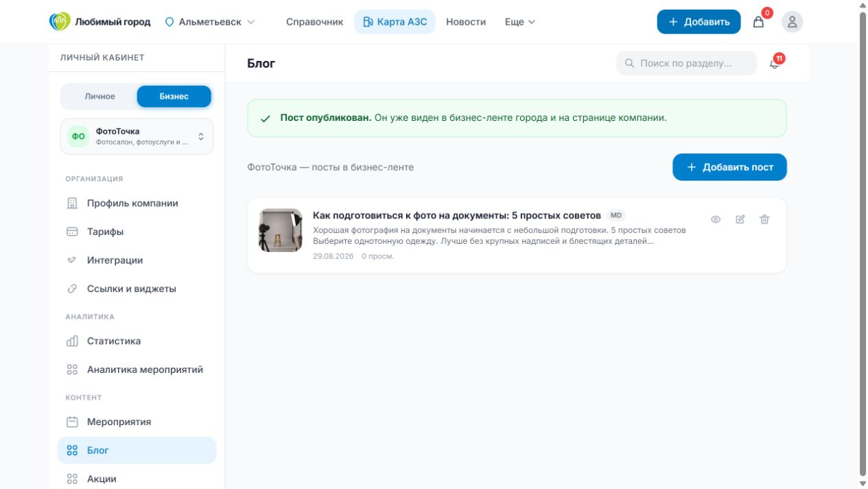Click the chain icon next to Ссылки и виджеты
The image size is (868, 489).
point(72,289)
